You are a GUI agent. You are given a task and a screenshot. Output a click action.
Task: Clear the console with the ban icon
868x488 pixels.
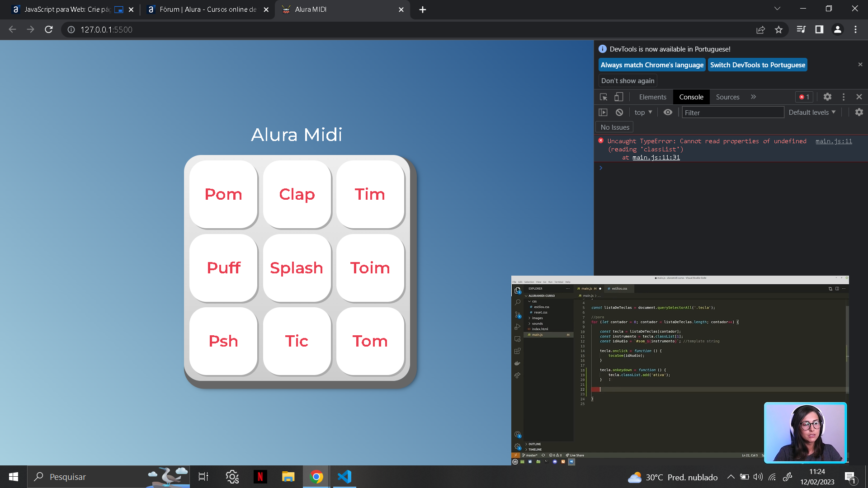tap(619, 113)
